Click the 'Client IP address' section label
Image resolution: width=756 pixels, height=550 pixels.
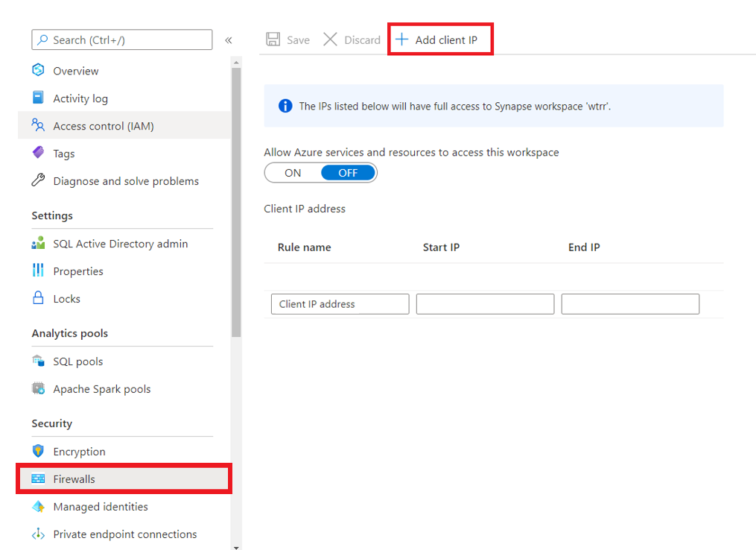click(305, 209)
